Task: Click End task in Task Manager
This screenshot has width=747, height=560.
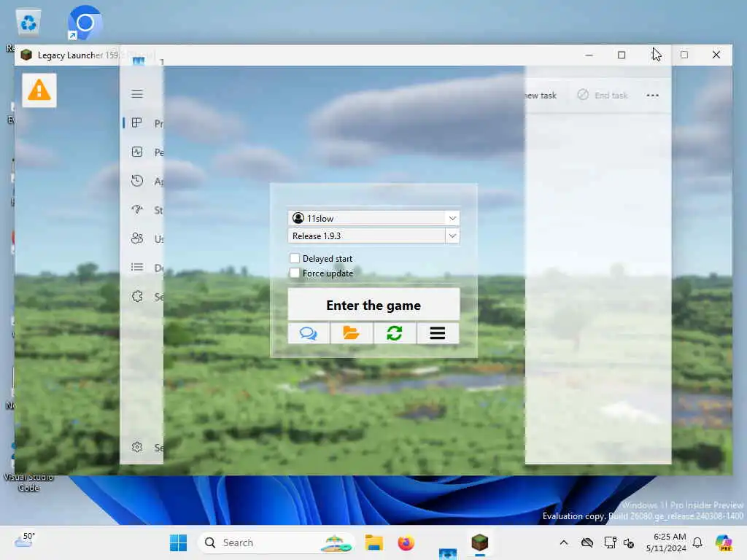Action: coord(603,96)
